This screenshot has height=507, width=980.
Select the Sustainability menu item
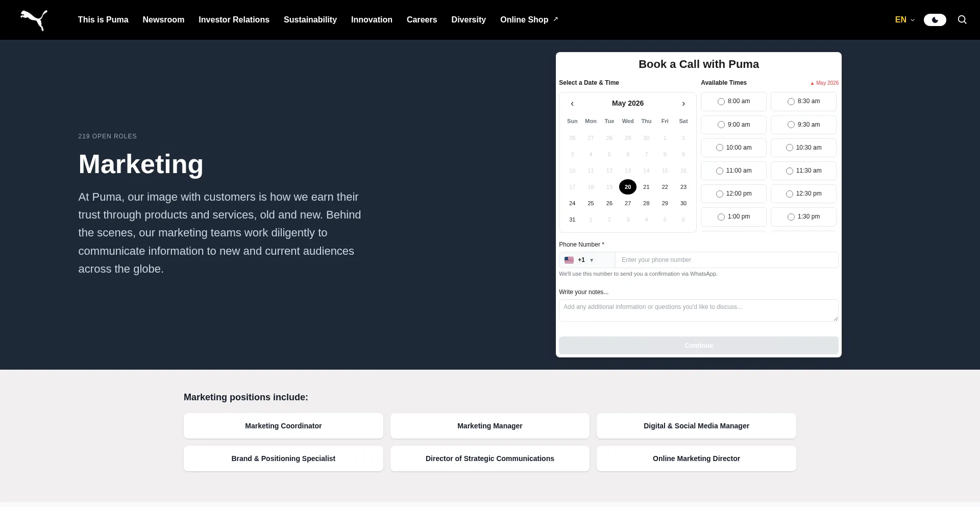pyautogui.click(x=310, y=20)
